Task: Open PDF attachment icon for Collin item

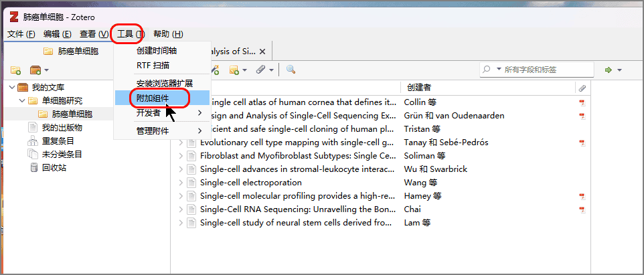Action: (x=582, y=102)
